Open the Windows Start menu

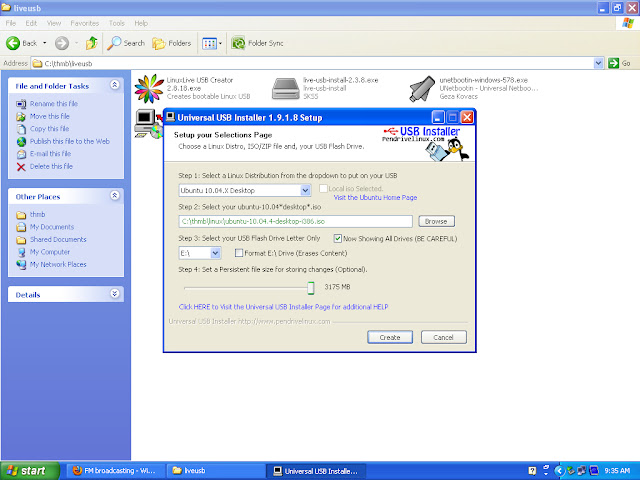click(x=29, y=471)
